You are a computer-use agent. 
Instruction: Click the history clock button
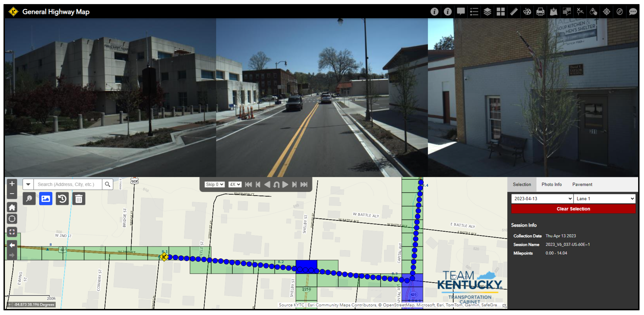tap(62, 199)
